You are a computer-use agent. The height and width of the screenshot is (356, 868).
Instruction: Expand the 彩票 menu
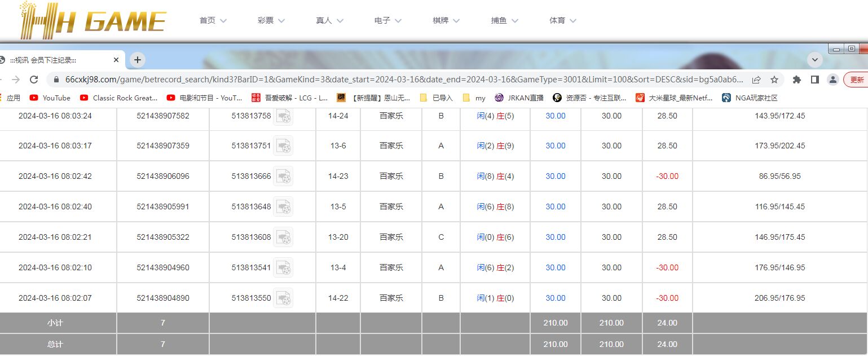[271, 20]
